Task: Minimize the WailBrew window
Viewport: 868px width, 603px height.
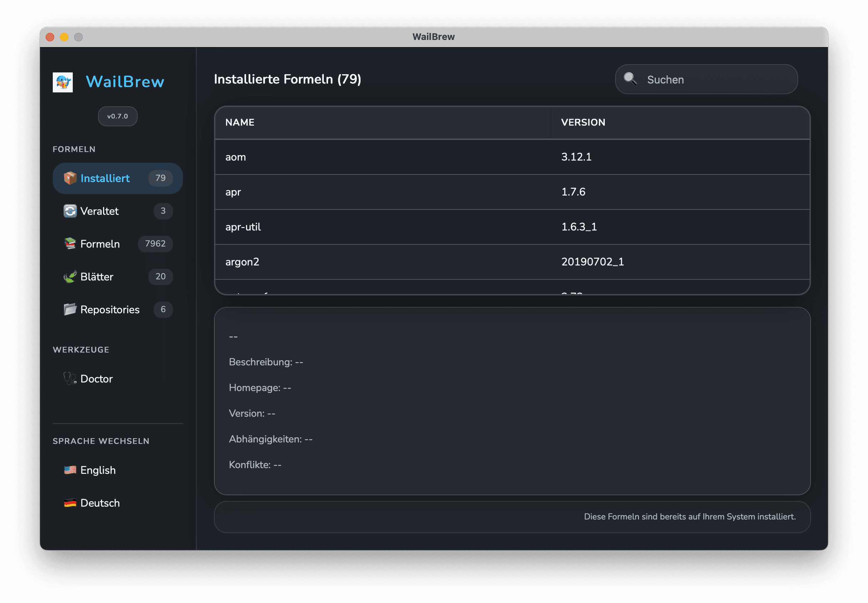Action: (x=64, y=37)
